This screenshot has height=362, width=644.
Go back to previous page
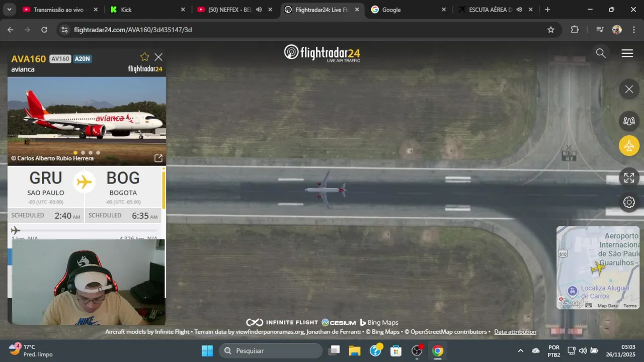tap(11, 30)
